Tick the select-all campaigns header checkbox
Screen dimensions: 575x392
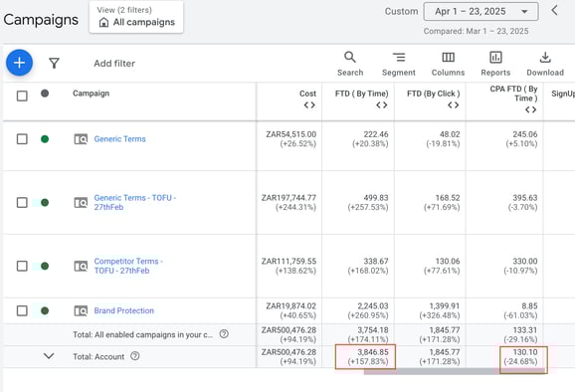(22, 97)
